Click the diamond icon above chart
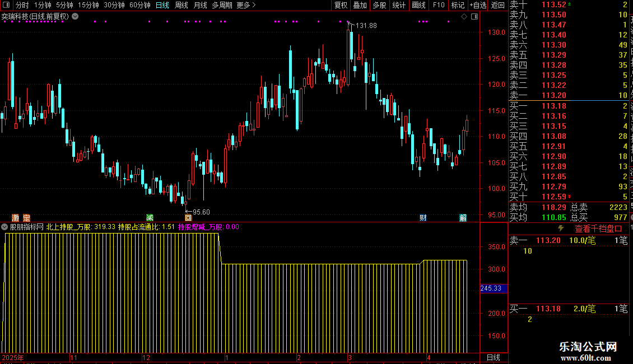Screen dimensions: 633x364 coord(464,17)
